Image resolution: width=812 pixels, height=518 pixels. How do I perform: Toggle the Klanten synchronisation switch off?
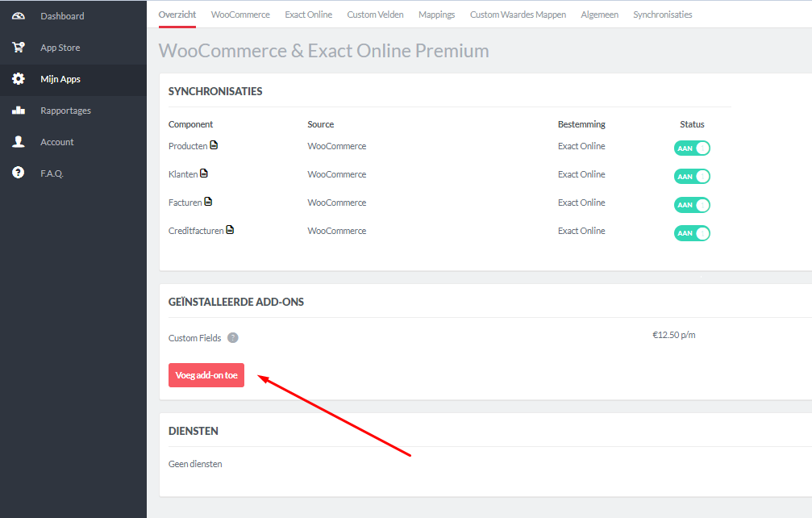tap(692, 177)
